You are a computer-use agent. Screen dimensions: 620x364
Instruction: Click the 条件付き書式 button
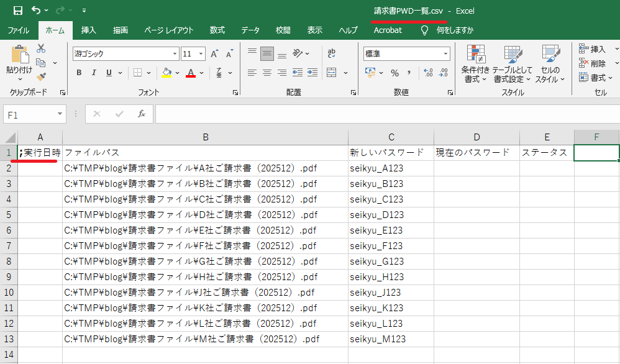(x=475, y=65)
